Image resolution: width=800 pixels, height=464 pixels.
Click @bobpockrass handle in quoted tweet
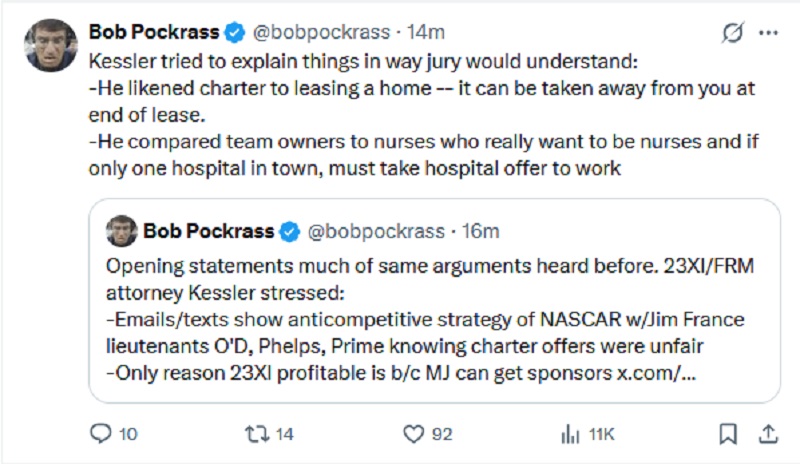click(x=375, y=231)
